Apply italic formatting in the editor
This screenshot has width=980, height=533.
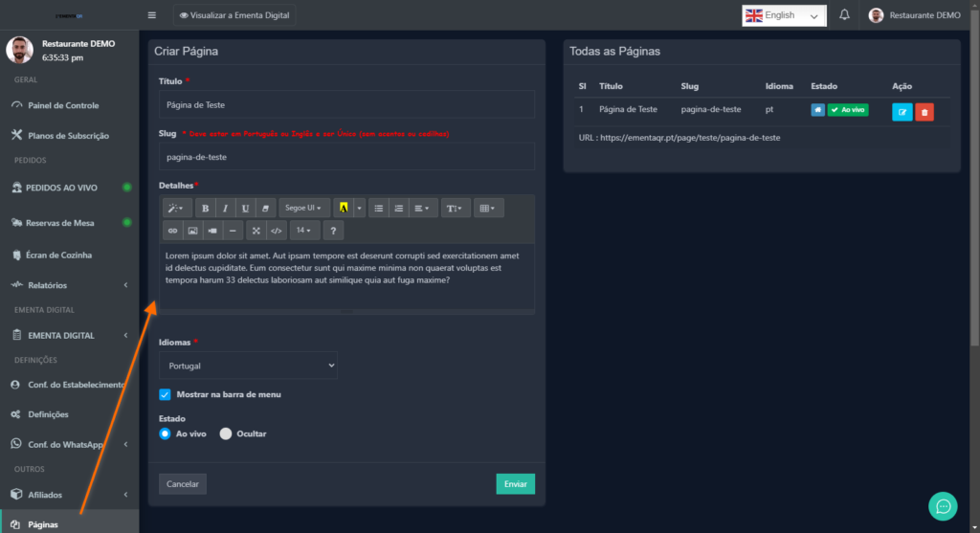tap(225, 208)
